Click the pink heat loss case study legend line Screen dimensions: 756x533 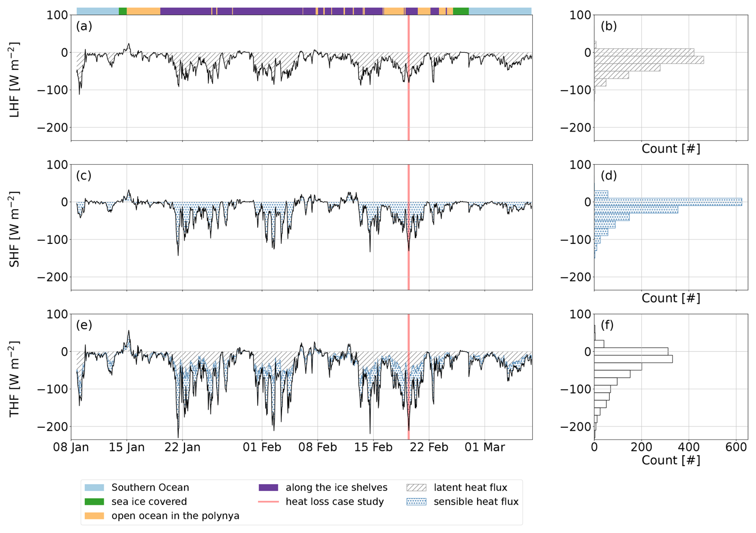[x=268, y=501]
